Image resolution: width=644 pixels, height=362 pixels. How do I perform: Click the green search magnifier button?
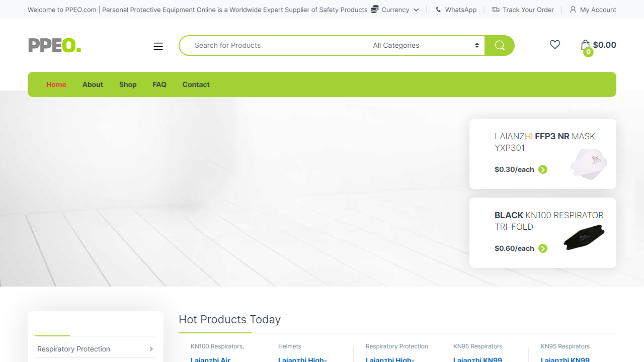point(500,45)
